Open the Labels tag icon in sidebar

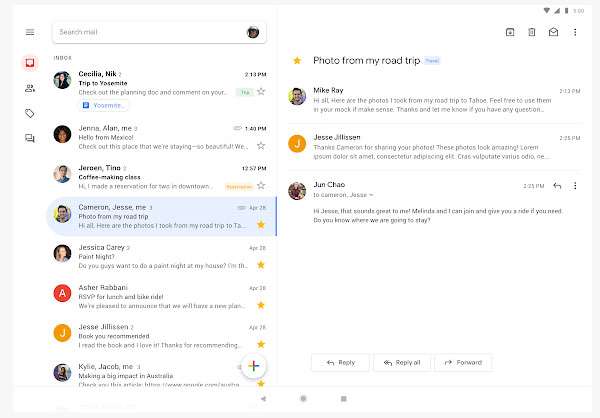click(x=30, y=113)
